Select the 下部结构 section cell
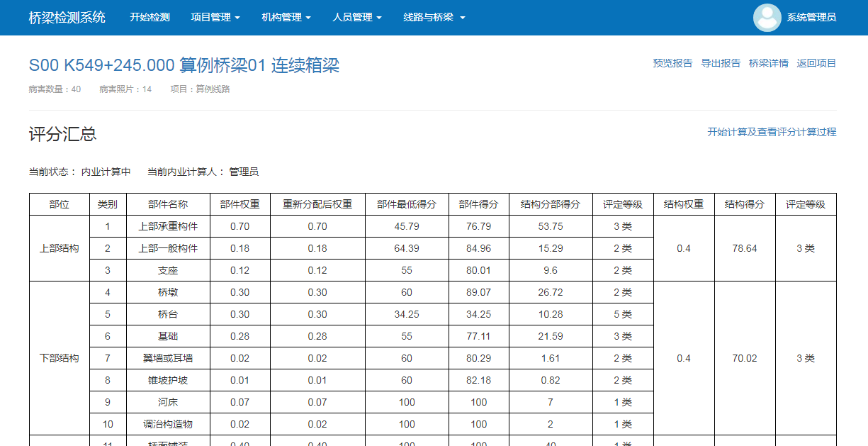The width and height of the screenshot is (868, 446). click(x=59, y=358)
